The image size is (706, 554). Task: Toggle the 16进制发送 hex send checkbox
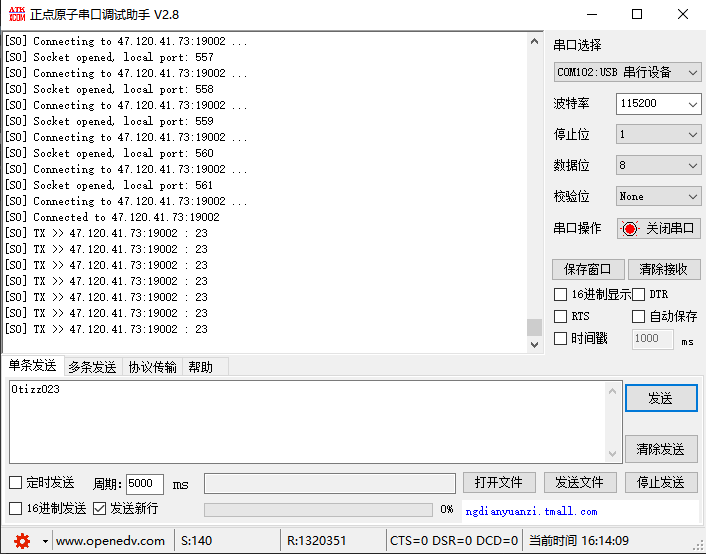(15, 509)
